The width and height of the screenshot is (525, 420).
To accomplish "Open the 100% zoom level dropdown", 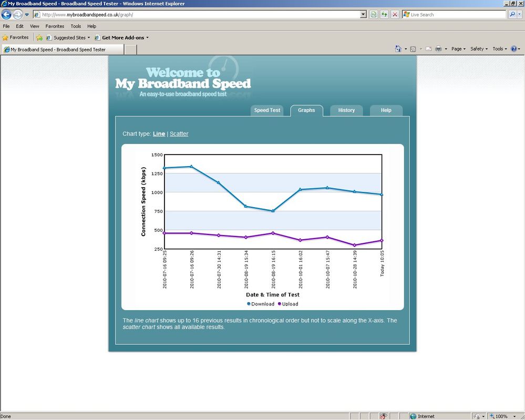I will click(514, 416).
